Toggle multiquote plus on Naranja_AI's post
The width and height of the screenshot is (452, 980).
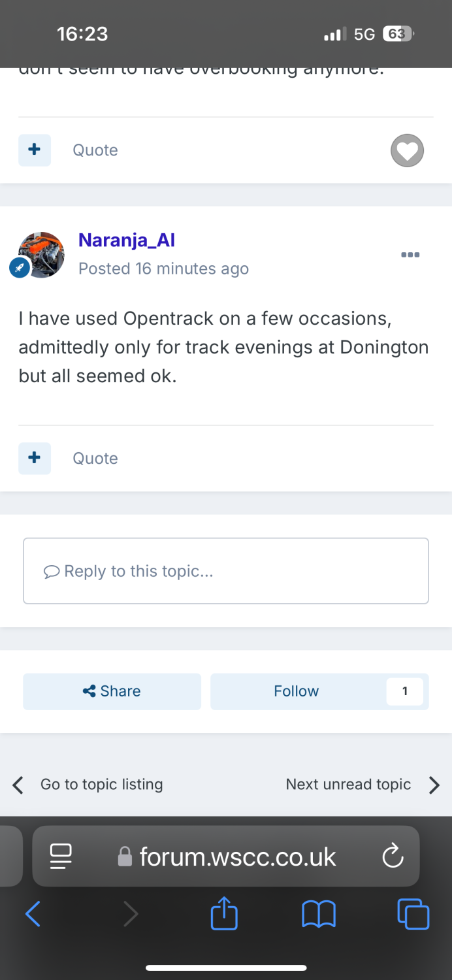(x=35, y=458)
